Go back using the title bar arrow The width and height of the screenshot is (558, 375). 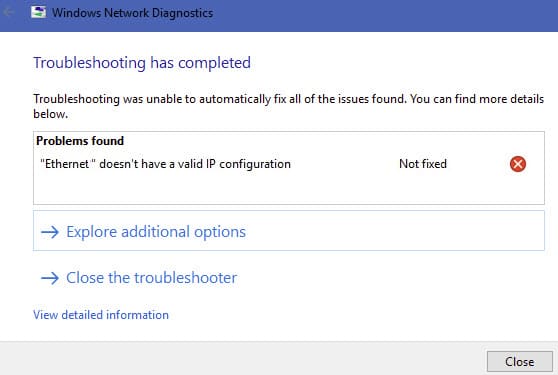[9, 12]
